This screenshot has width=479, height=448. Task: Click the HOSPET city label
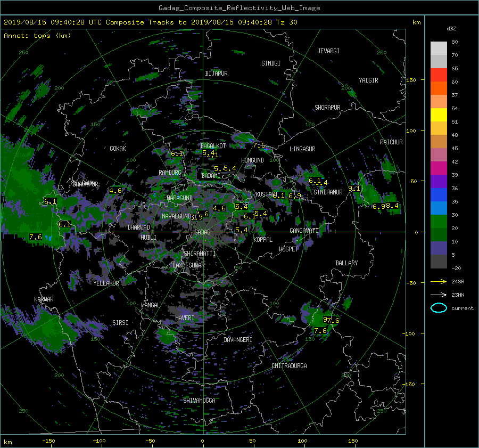click(x=288, y=249)
